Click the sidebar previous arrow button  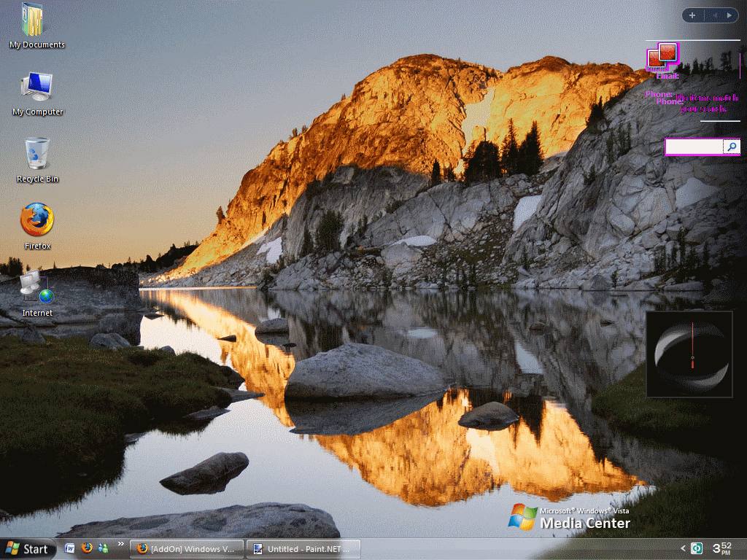[x=714, y=15]
